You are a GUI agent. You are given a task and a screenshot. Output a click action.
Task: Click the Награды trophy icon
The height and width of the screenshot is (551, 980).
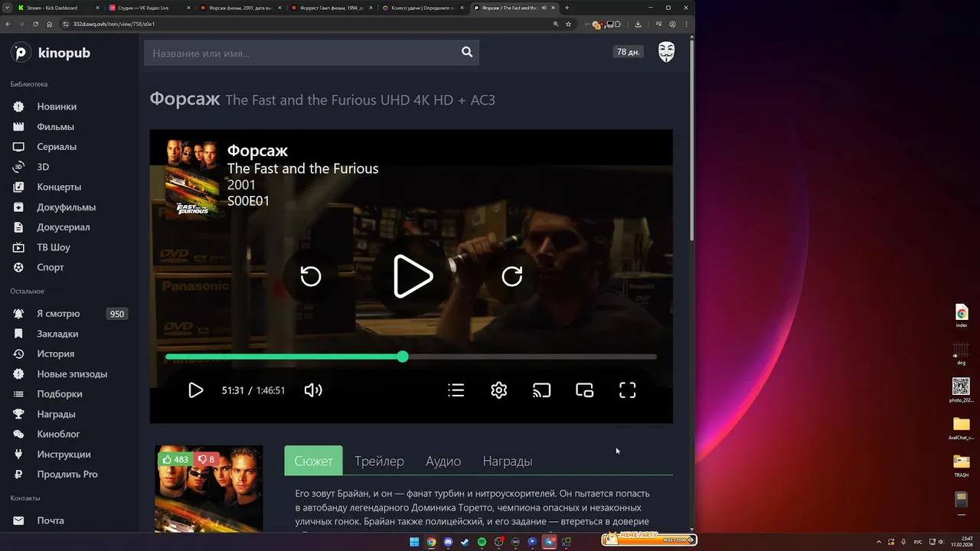coord(19,414)
